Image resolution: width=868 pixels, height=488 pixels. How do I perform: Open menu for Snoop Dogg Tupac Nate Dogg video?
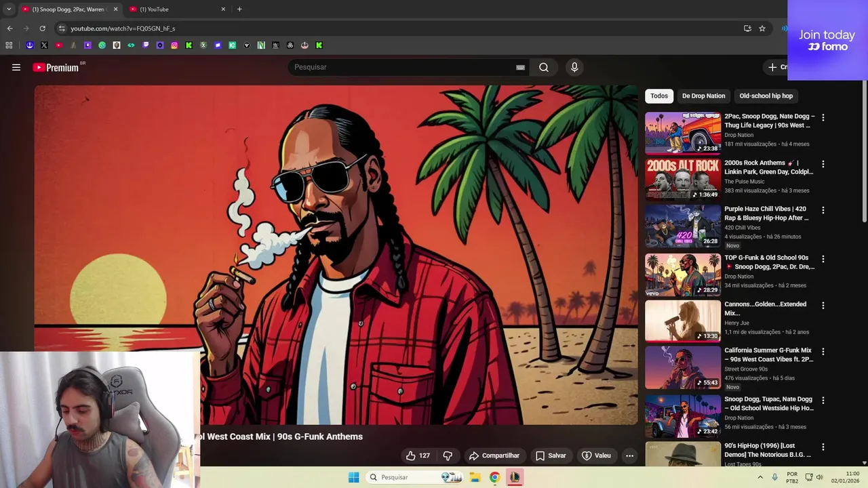pyautogui.click(x=823, y=401)
